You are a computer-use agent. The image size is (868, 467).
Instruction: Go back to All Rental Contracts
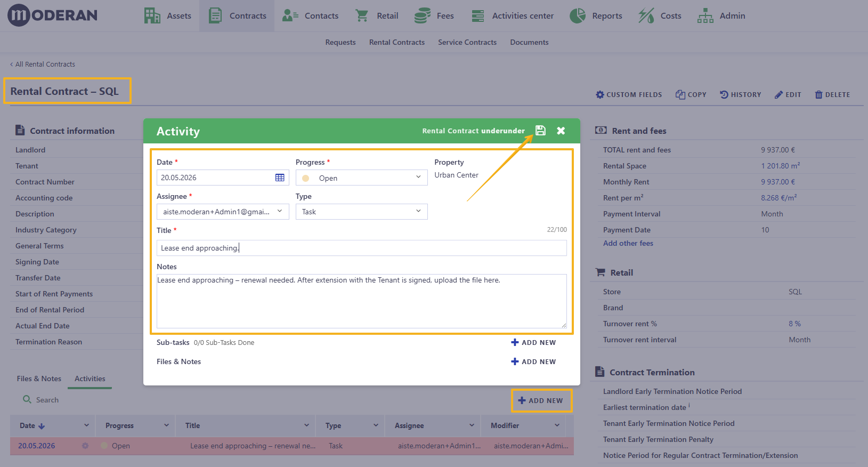tap(43, 64)
